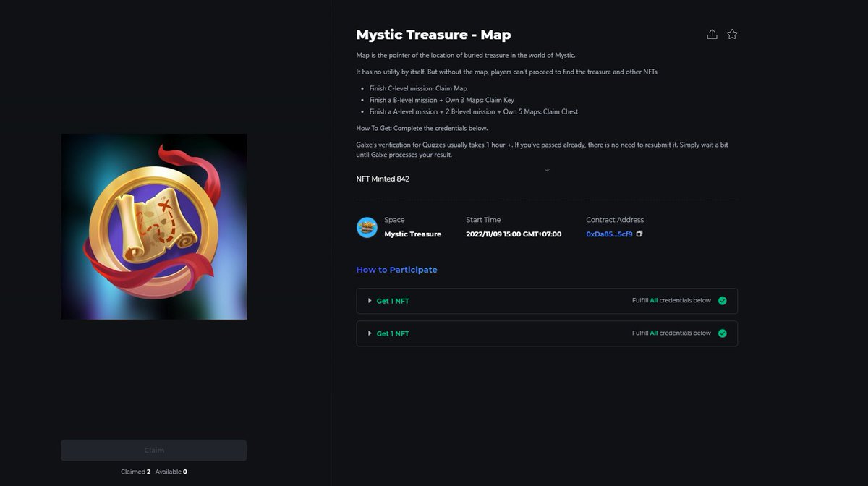The image size is (868, 486).
Task: Open the Mystic Treasure space avatar logo
Action: pyautogui.click(x=366, y=227)
